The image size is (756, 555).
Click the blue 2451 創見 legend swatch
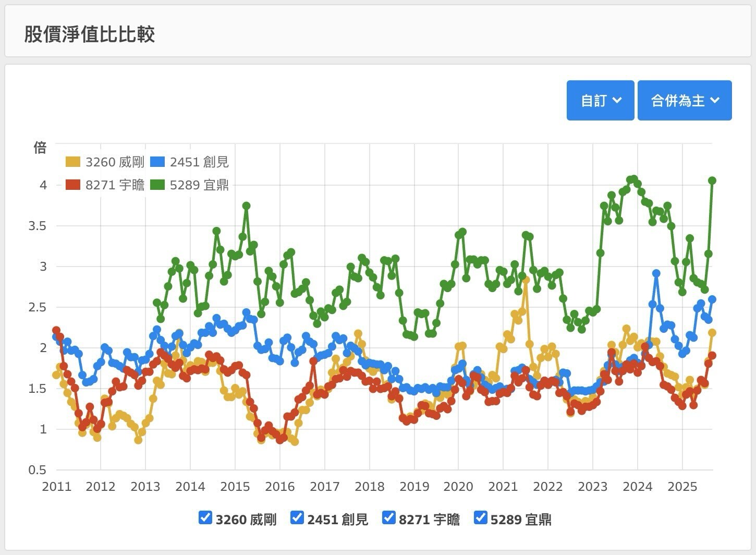[157, 162]
